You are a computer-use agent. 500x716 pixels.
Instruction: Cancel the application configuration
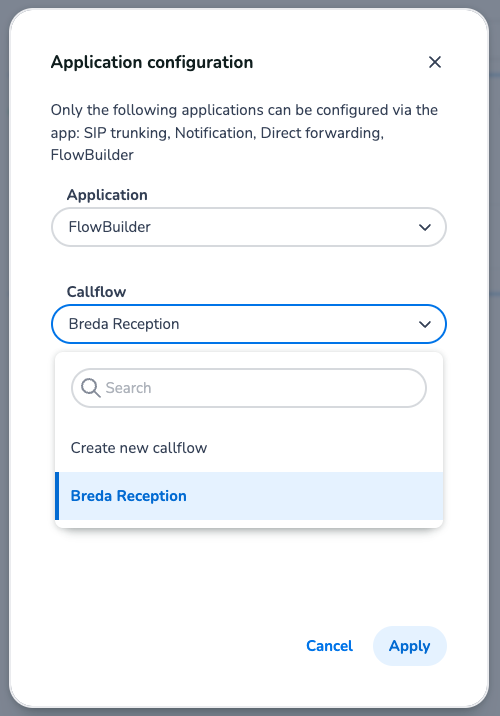(329, 646)
